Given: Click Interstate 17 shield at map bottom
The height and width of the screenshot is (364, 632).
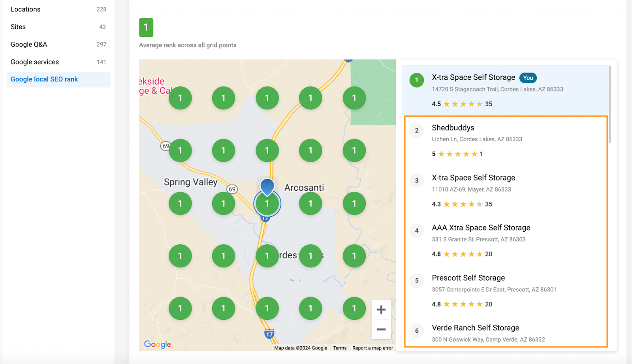Looking at the screenshot, I should pyautogui.click(x=269, y=334).
